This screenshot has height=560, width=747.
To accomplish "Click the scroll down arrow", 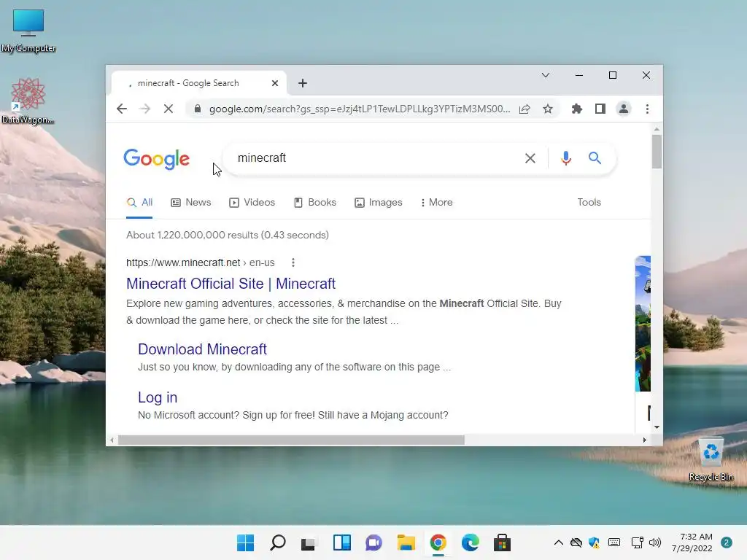I will click(657, 427).
